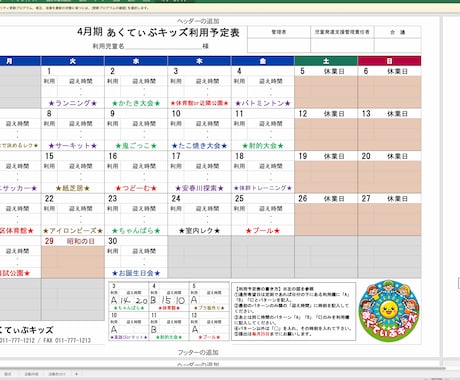Add a new sheet with the plus button
The height and width of the screenshot is (380, 460).
pos(76,374)
